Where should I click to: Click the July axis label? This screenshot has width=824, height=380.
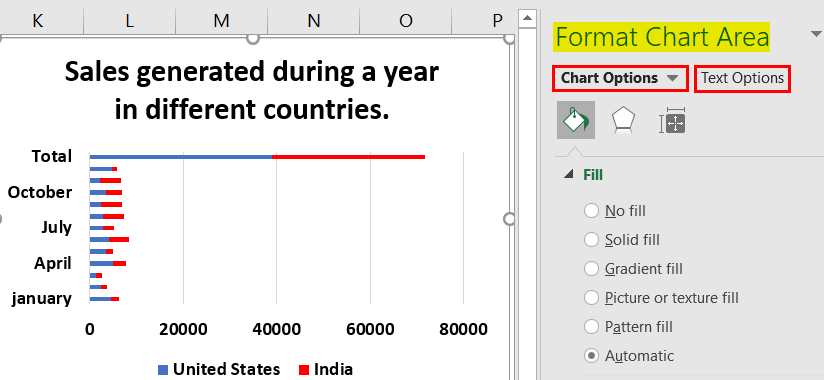pos(57,228)
